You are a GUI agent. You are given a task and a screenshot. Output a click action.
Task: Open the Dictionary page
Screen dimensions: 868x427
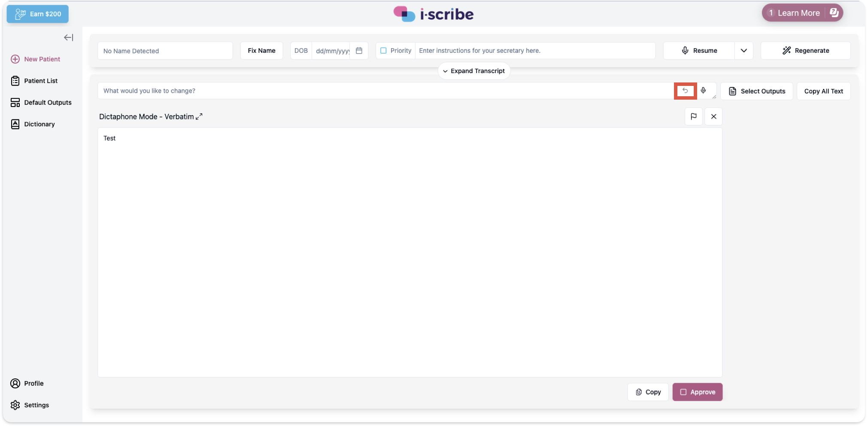pyautogui.click(x=33, y=124)
